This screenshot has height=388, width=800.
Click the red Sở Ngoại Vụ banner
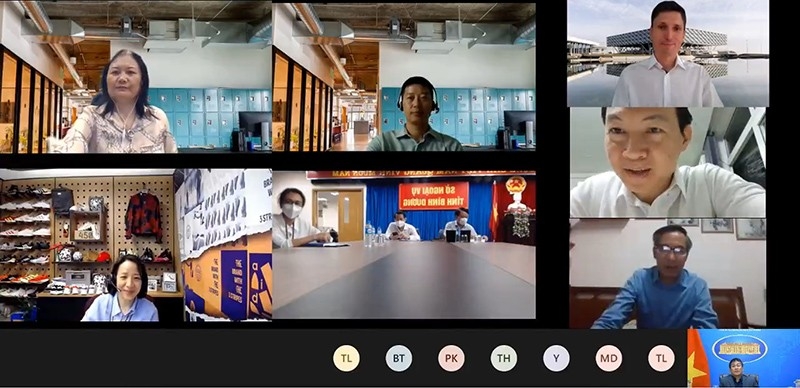pyautogui.click(x=434, y=196)
